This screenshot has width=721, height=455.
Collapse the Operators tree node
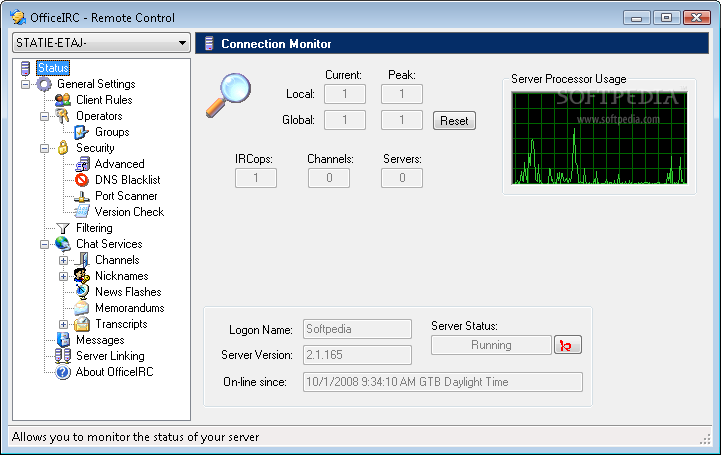click(44, 116)
